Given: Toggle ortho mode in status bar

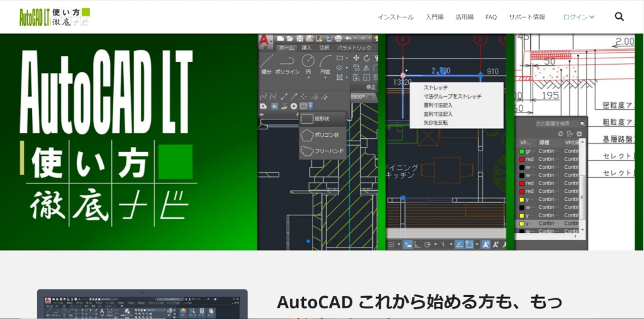Looking at the screenshot, I should point(418,244).
